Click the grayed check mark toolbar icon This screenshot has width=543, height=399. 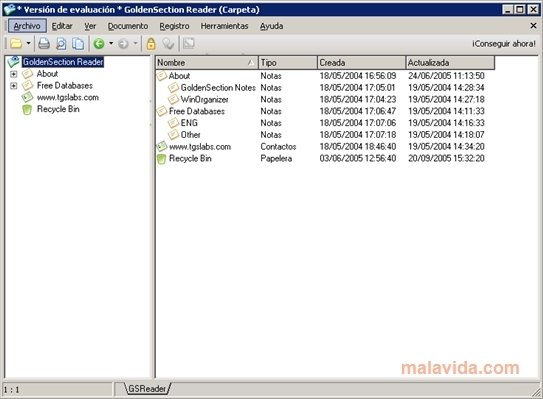[x=169, y=44]
